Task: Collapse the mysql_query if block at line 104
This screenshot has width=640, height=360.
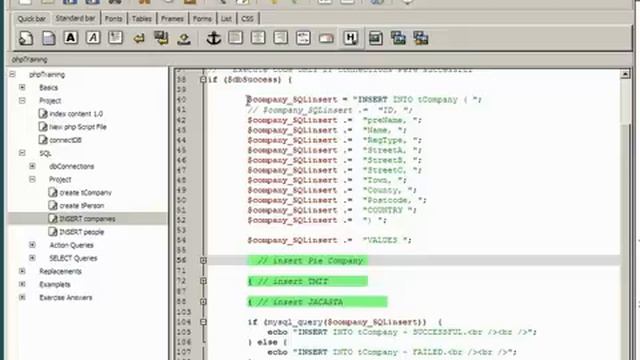Action: (x=203, y=322)
